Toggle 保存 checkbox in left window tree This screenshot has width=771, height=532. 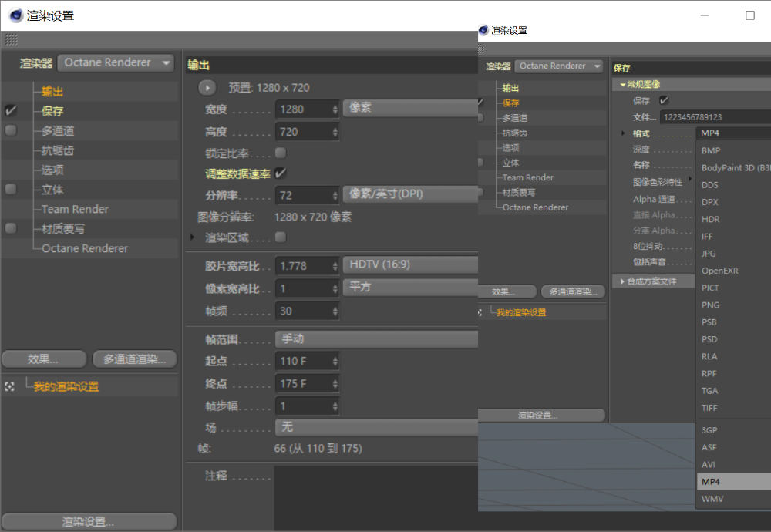(x=10, y=110)
